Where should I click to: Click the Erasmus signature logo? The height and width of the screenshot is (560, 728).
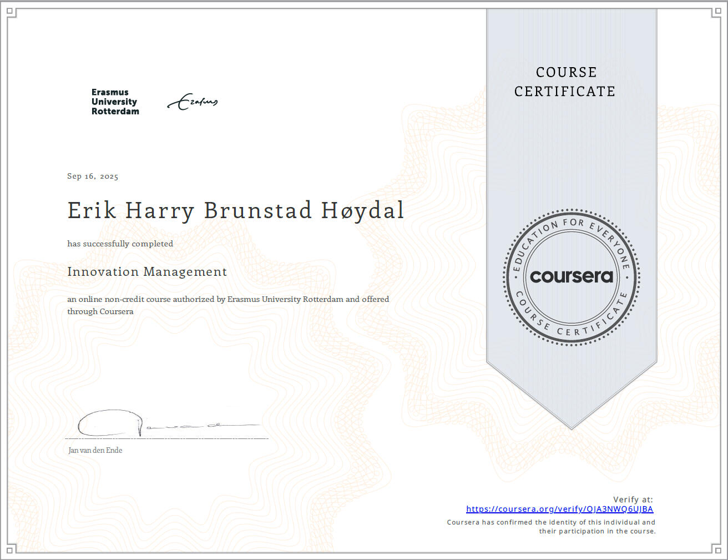click(x=193, y=102)
